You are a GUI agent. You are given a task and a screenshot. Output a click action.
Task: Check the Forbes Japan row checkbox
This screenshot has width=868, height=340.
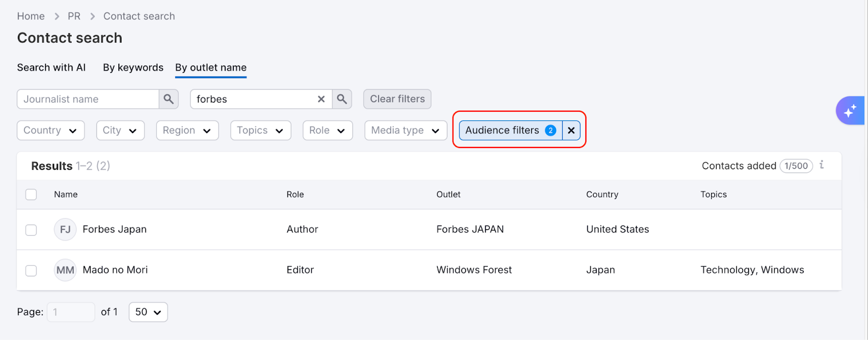(31, 230)
